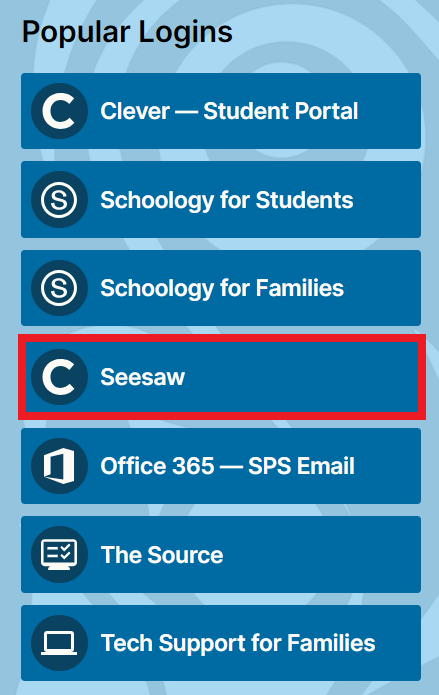Click the 'for Families' text in Tech Support
Screen dimensions: 439x695
pyautogui.click(x=313, y=643)
